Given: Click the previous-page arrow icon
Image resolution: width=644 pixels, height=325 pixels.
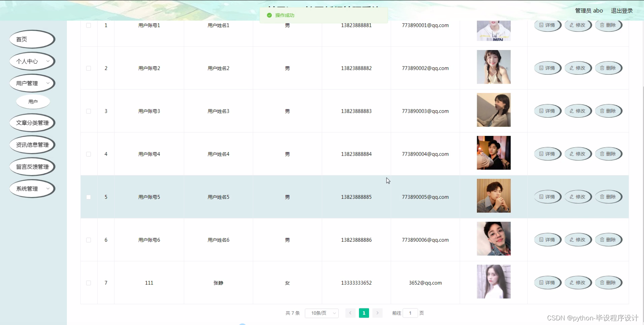Looking at the screenshot, I should (350, 313).
